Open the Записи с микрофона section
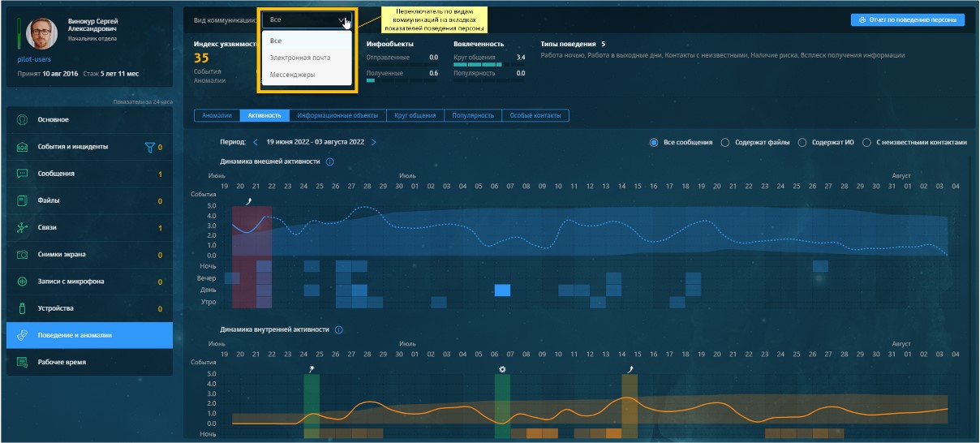 pos(89,282)
